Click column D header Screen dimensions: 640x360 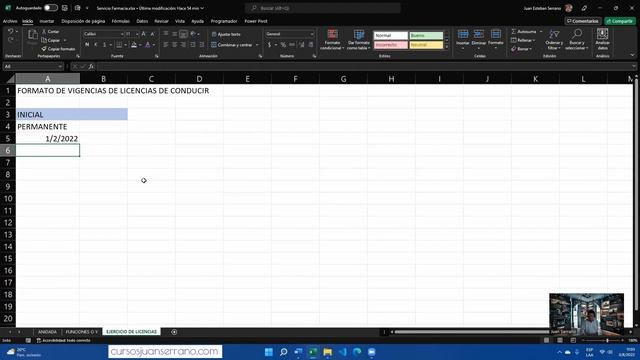tap(199, 79)
